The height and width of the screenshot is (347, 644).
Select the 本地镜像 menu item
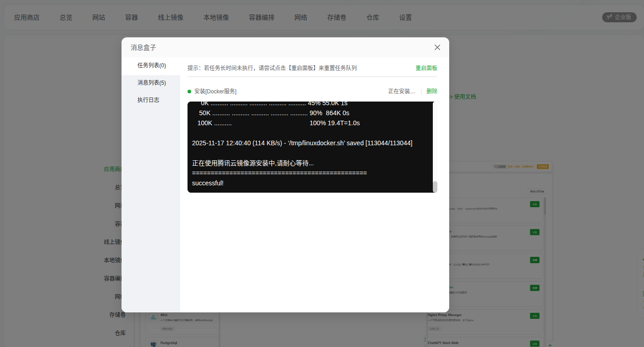click(216, 18)
